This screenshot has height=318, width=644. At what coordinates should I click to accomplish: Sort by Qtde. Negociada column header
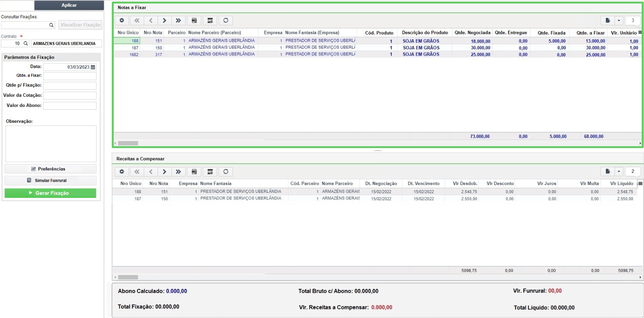tap(472, 33)
